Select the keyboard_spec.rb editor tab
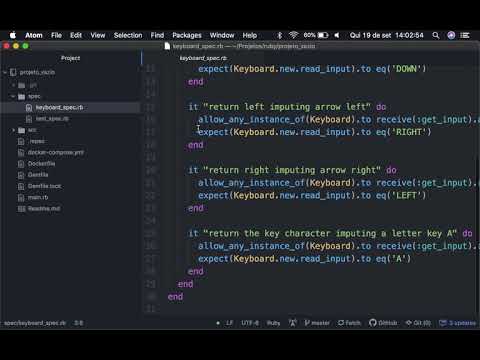The image size is (480, 360). tap(203, 58)
